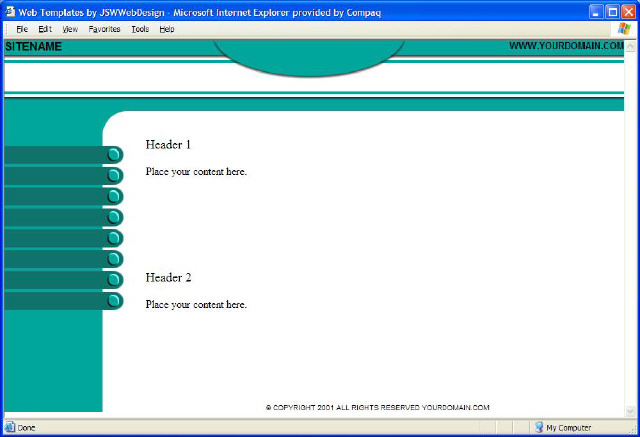Image resolution: width=640 pixels, height=437 pixels.
Task: Click the round bullet on the third sidebar navigation bar
Action: [x=114, y=196]
